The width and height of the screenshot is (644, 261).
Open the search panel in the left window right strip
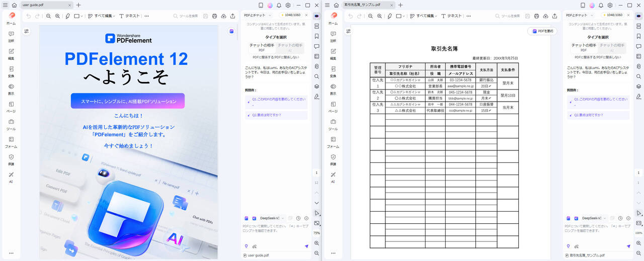click(x=316, y=76)
